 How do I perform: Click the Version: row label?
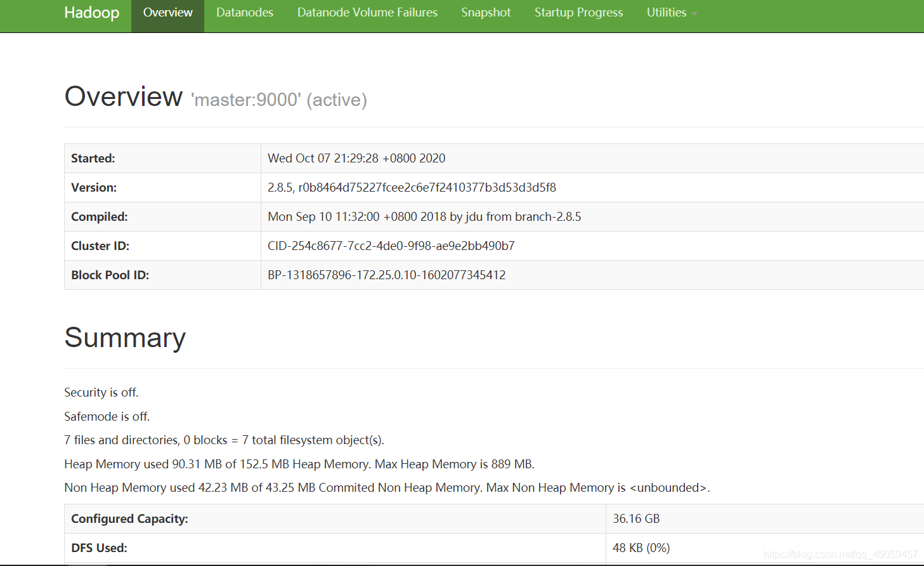click(x=94, y=188)
